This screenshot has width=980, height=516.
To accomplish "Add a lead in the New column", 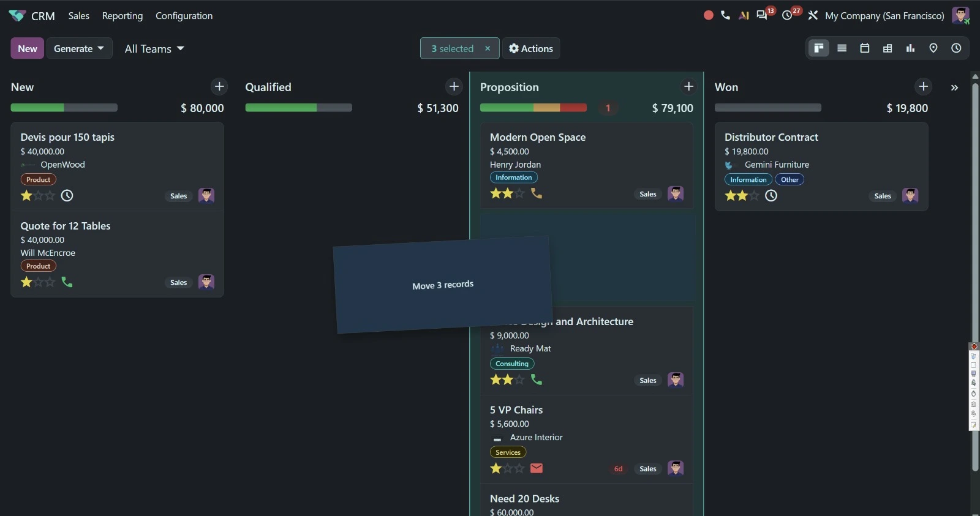I will pyautogui.click(x=219, y=87).
